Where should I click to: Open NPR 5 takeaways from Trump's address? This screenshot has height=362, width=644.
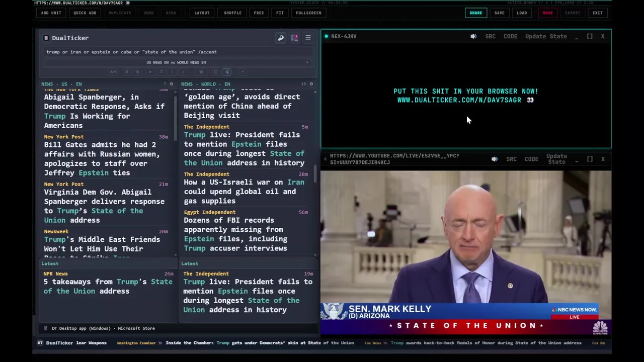click(108, 286)
